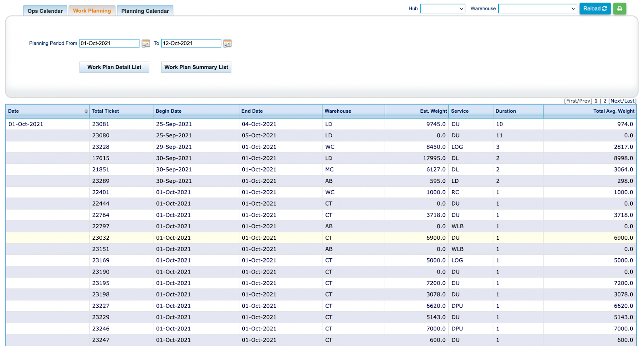This screenshot has height=346, width=644.
Task: Click the Work Plan Summary List button
Action: point(196,67)
